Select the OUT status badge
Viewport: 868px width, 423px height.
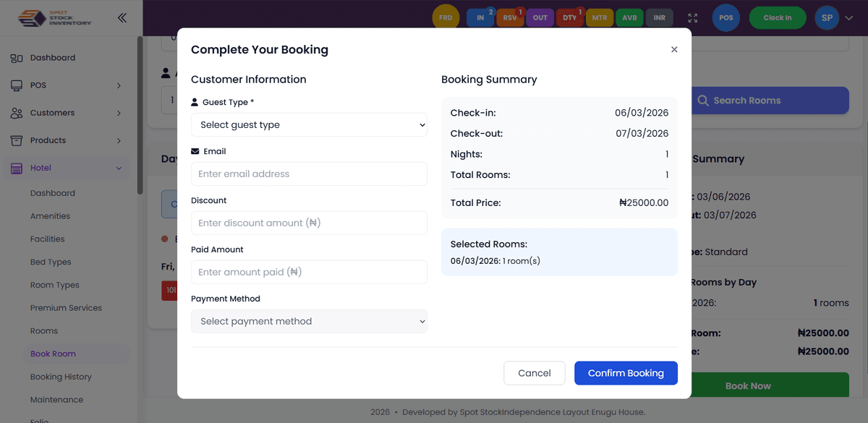540,18
